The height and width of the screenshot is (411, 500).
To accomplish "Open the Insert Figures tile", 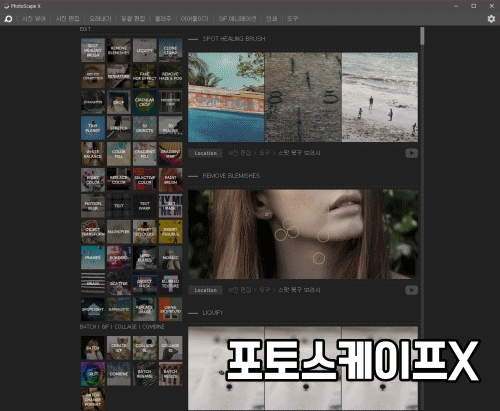I will click(170, 231).
